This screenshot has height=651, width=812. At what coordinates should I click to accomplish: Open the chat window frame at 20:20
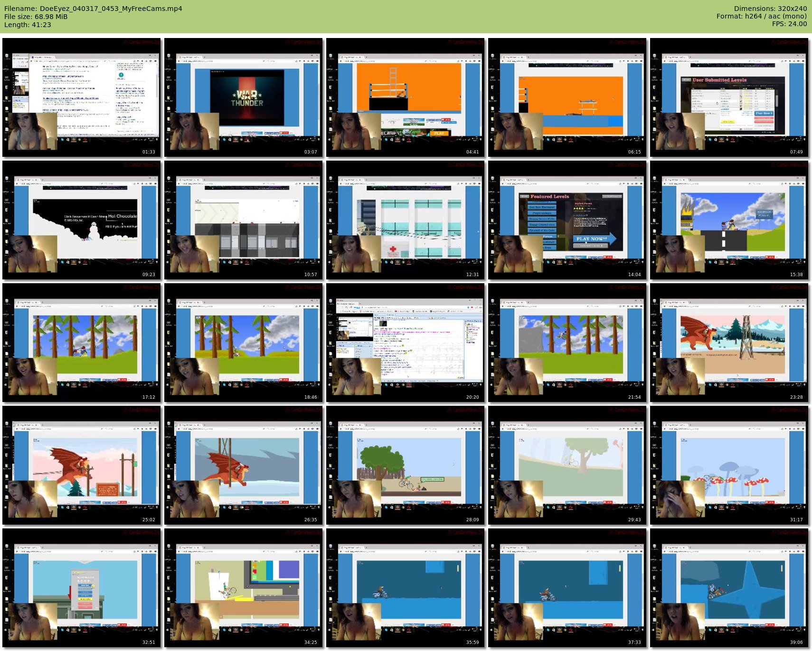(x=406, y=343)
